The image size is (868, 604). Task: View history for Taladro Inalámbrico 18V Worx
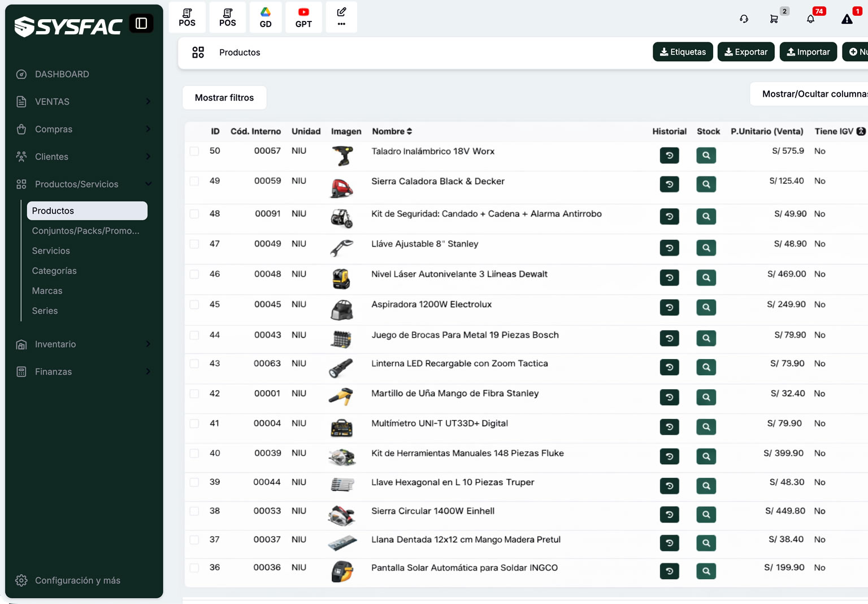pyautogui.click(x=669, y=155)
